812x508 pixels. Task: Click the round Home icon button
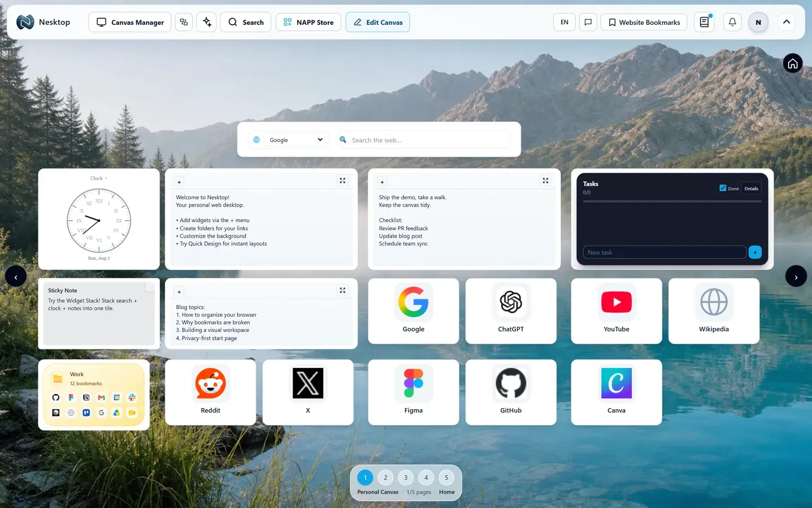point(793,63)
